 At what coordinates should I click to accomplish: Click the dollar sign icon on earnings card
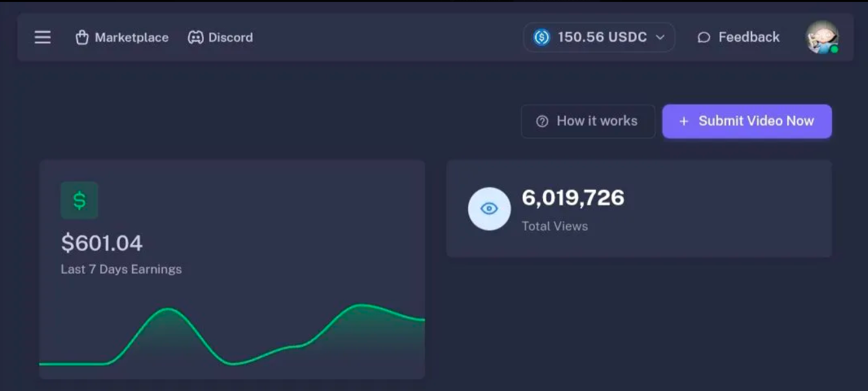[x=79, y=200]
